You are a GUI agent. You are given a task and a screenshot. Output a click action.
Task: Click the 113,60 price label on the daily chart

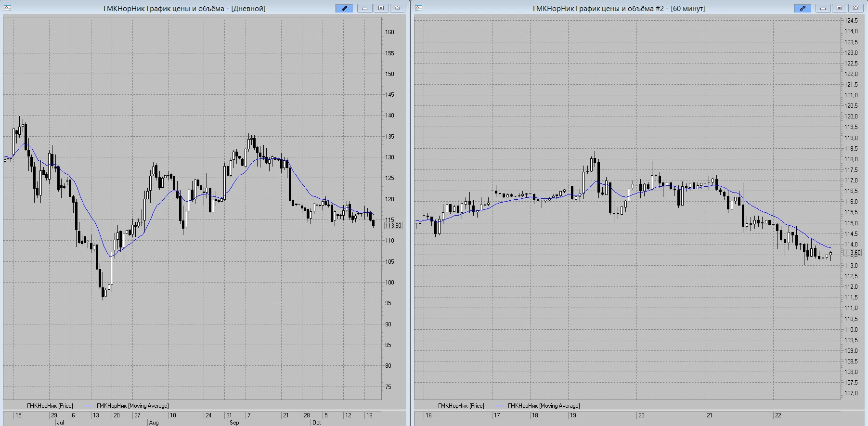pyautogui.click(x=393, y=226)
